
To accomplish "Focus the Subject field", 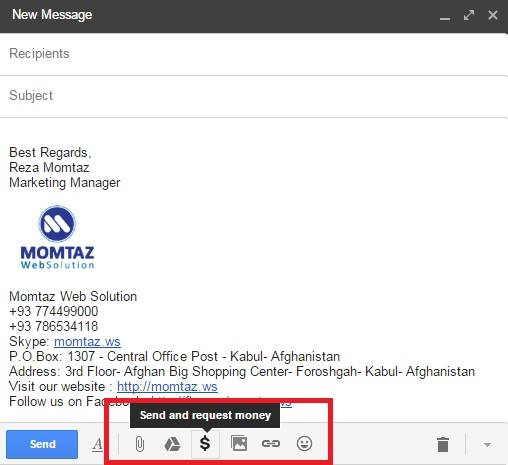I will coord(254,96).
